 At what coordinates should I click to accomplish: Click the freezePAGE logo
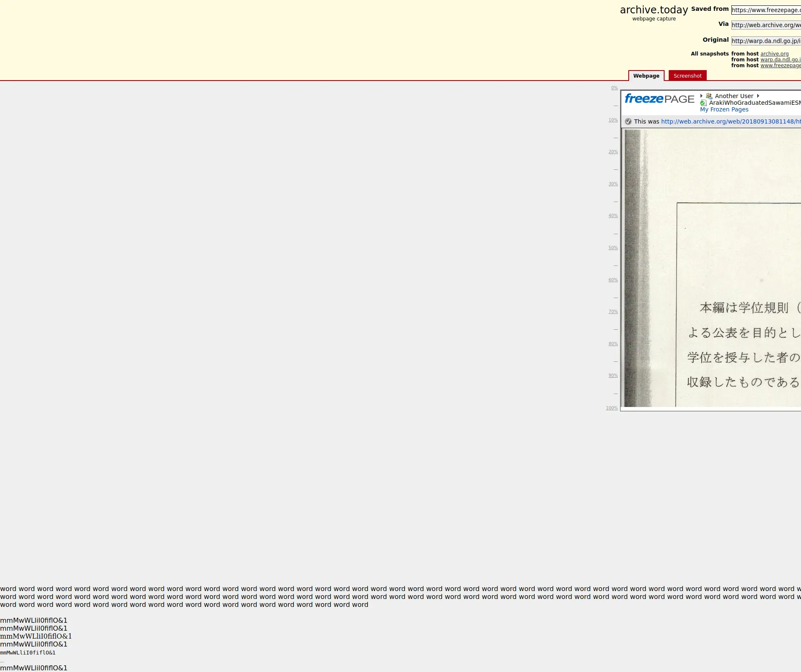(659, 99)
